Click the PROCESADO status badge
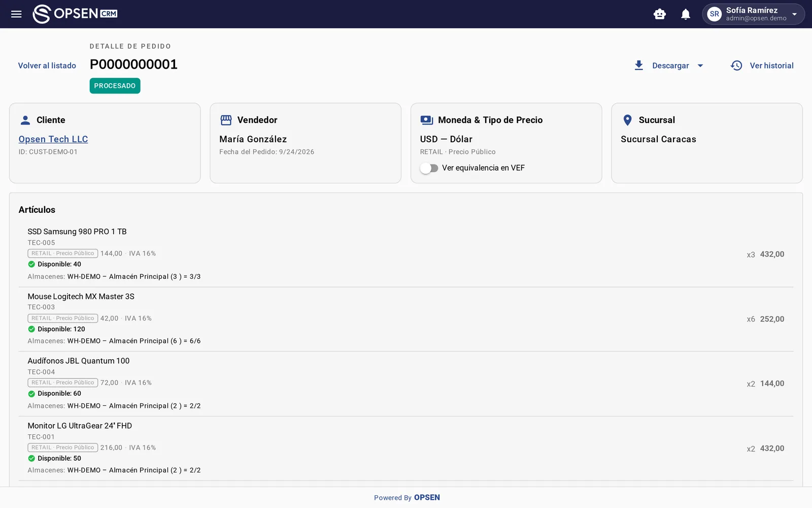Screen dimensions: 812x508 [115, 86]
